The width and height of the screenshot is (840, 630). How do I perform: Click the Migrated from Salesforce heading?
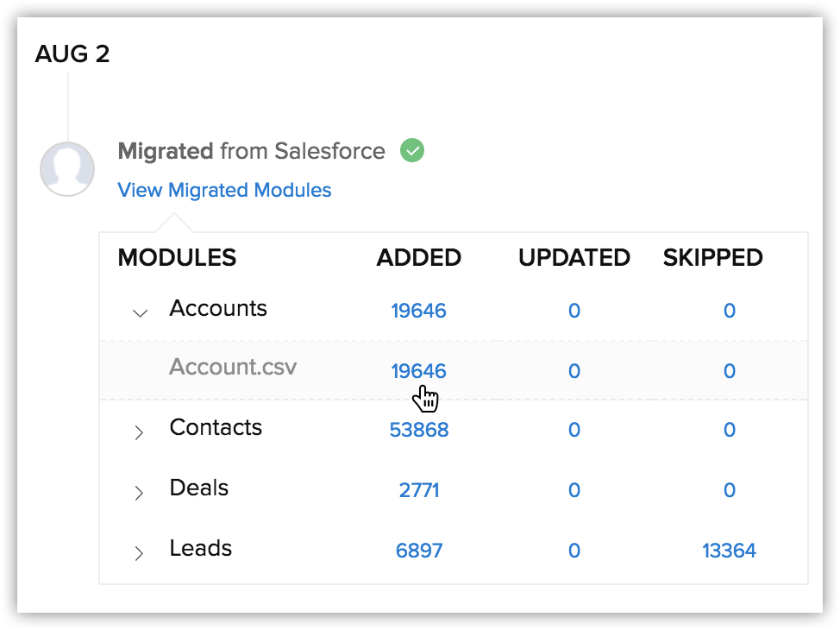click(251, 151)
